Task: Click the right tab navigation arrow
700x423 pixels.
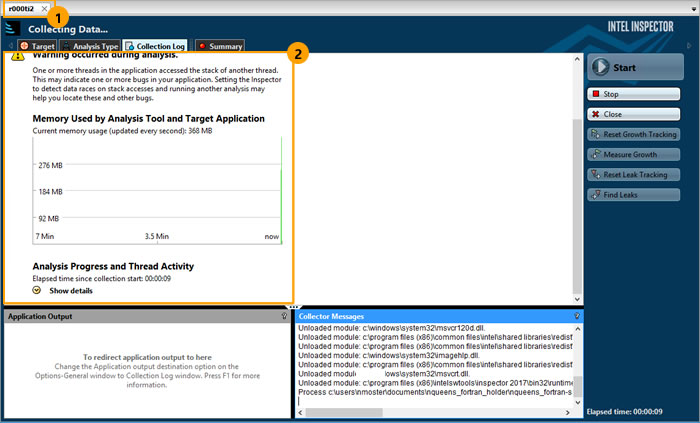Action: (x=689, y=46)
